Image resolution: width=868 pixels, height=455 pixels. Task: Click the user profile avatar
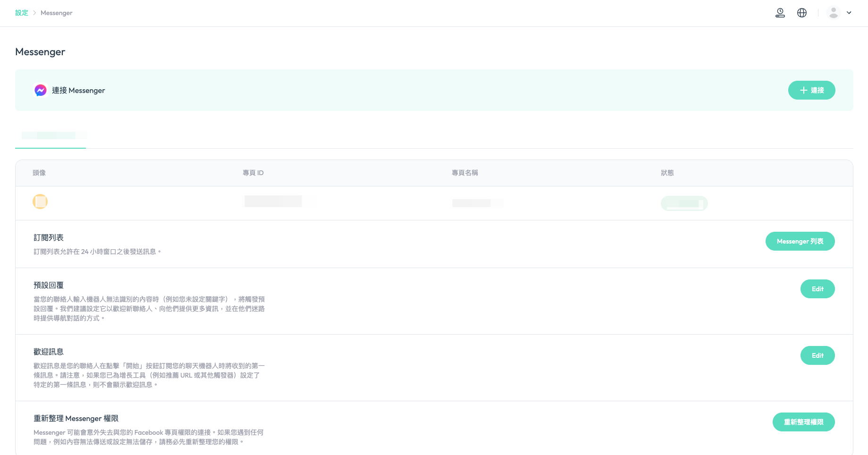(834, 13)
